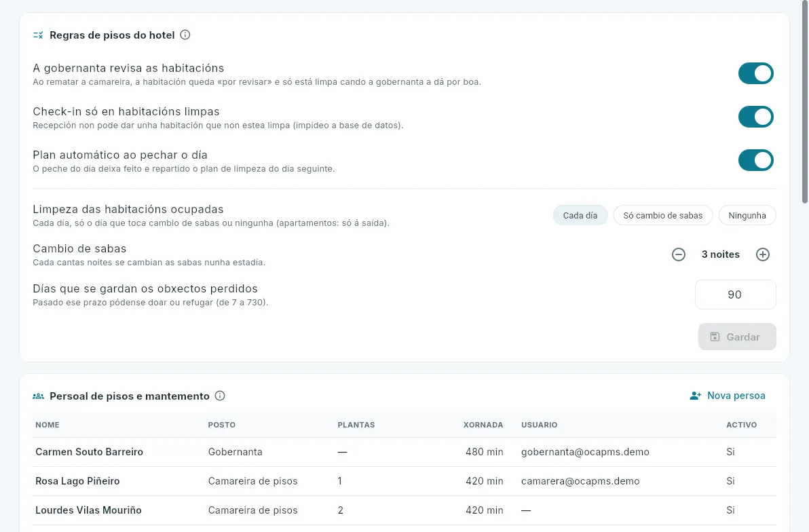Viewport: 809px width, 532px height.
Task: Open the Carmen Souto Barreiro staff row
Action: [x=404, y=452]
